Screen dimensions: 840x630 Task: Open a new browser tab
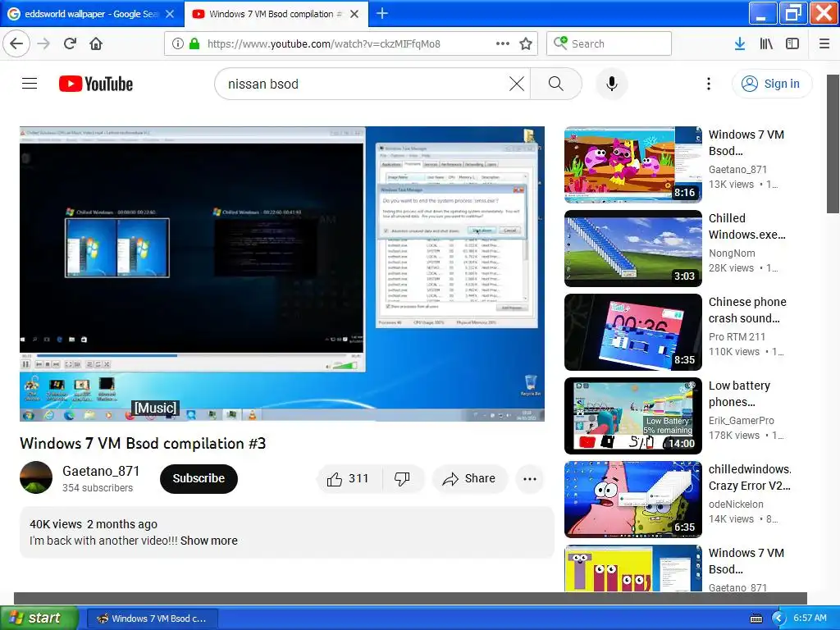pos(382,13)
